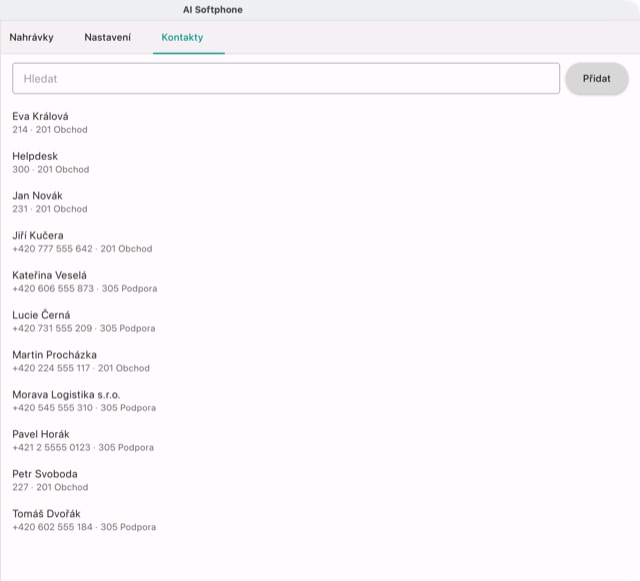Click number +420 602 555 184
Screen dimensions: 640x581
click(53, 527)
